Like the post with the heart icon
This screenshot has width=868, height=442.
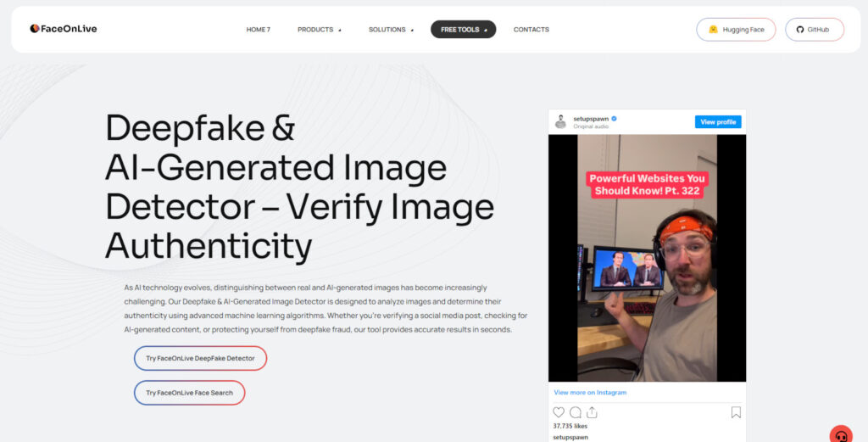click(559, 412)
